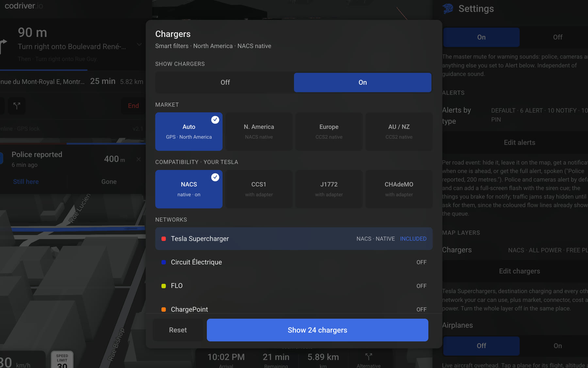Click the Chargers map layer row in Settings

(515, 250)
